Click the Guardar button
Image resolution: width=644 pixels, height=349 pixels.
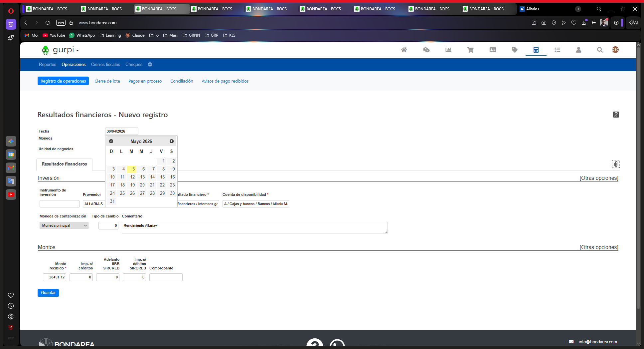(x=48, y=293)
